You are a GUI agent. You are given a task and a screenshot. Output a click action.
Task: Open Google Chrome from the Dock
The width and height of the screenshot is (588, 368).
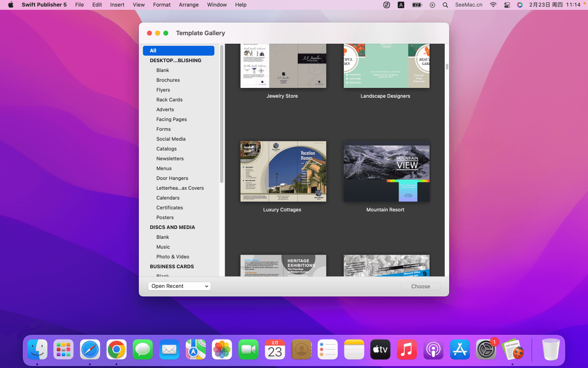[x=116, y=350]
